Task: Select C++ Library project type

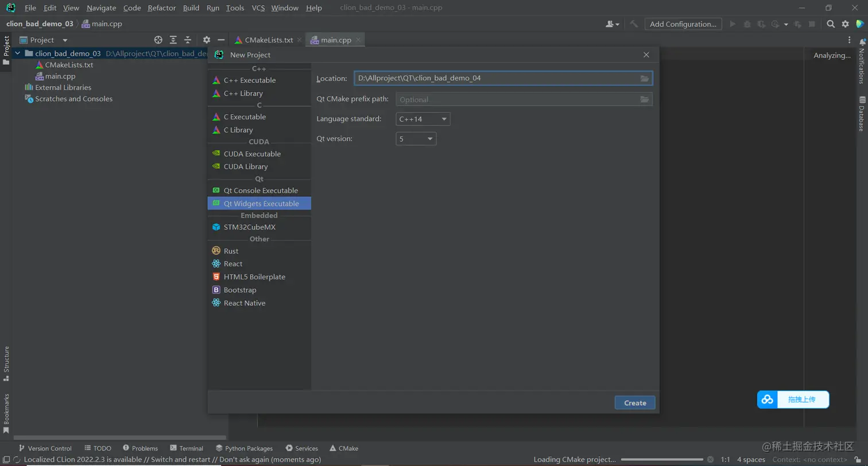Action: point(259,94)
